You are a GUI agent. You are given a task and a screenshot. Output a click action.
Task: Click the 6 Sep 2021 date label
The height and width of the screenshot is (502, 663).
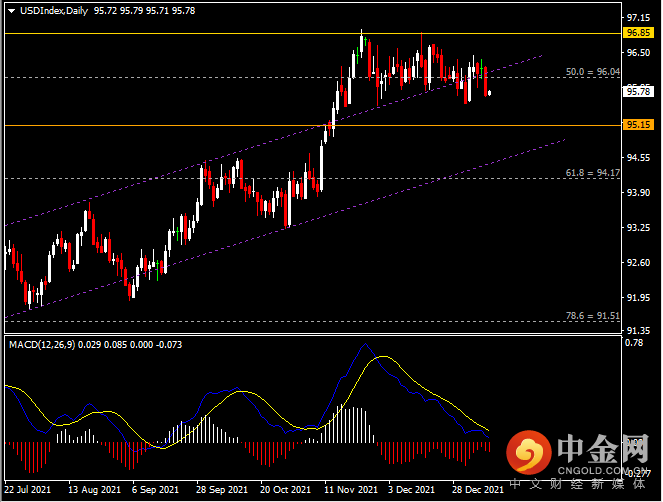(155, 490)
